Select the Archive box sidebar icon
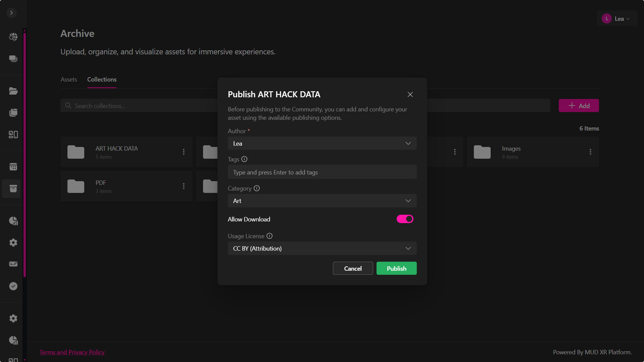The height and width of the screenshot is (362, 644). [13, 189]
